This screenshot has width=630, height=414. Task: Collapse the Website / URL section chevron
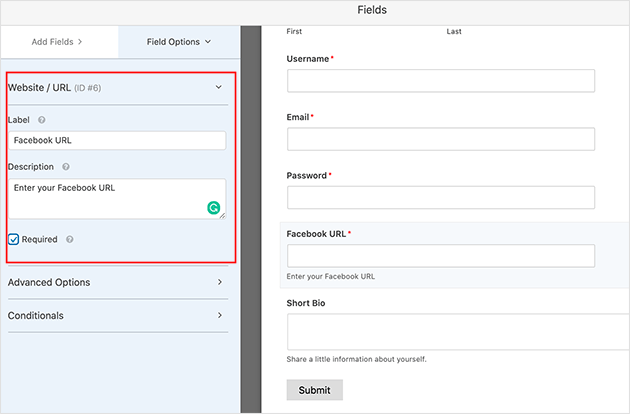[x=219, y=88]
